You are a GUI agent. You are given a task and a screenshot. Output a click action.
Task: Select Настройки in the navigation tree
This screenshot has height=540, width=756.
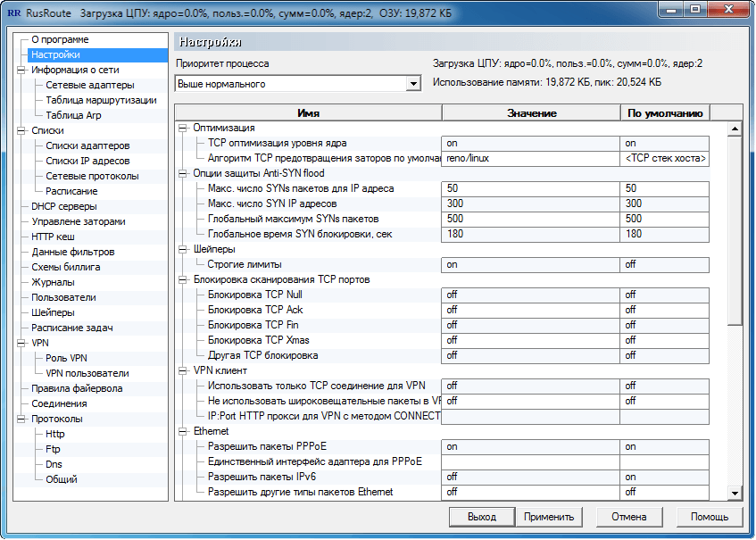[55, 55]
